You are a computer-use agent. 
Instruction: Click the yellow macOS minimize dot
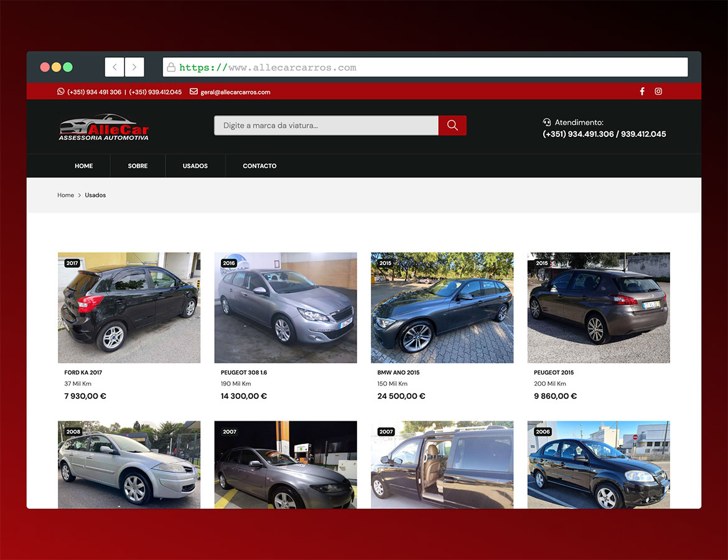click(x=56, y=67)
